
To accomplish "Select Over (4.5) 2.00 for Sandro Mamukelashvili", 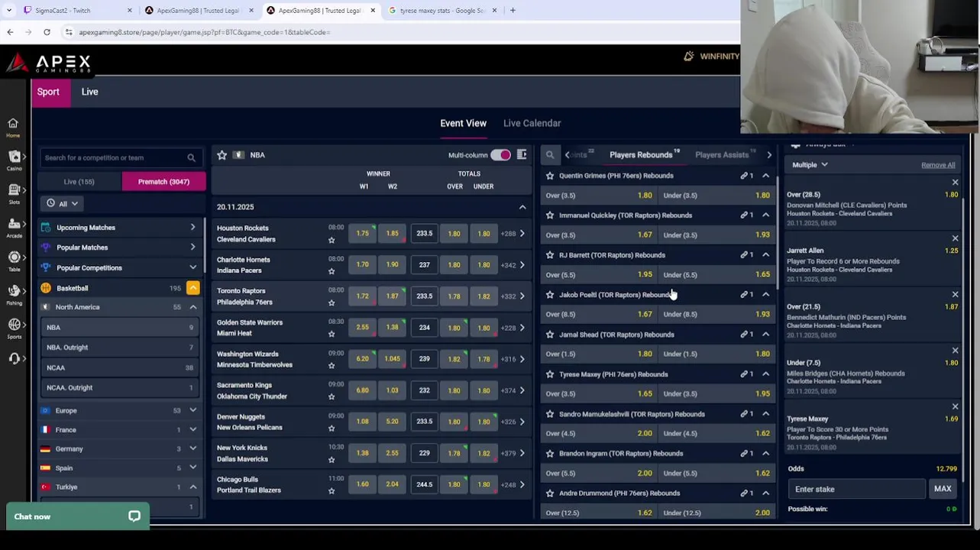I will [x=600, y=434].
